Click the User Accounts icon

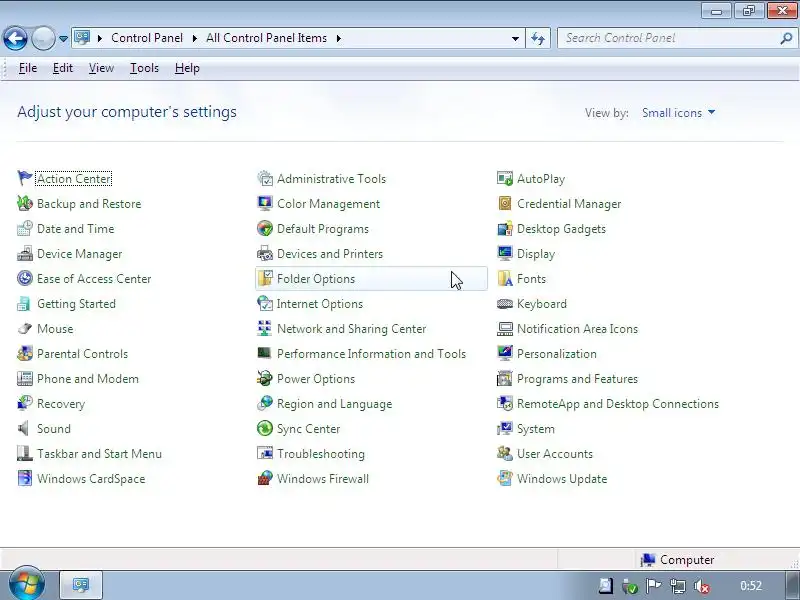(505, 454)
